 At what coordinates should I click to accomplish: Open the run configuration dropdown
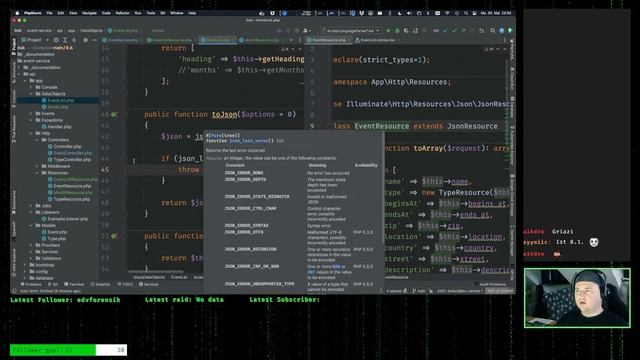(351, 31)
